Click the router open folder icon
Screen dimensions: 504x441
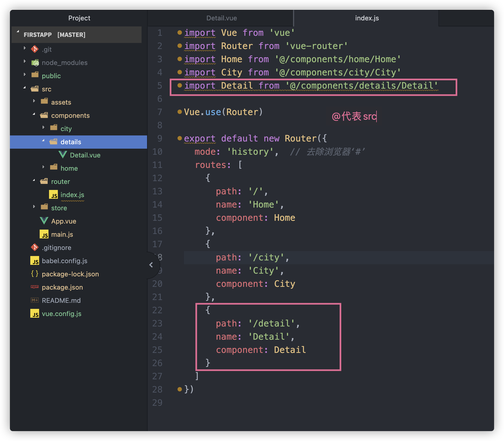44,181
